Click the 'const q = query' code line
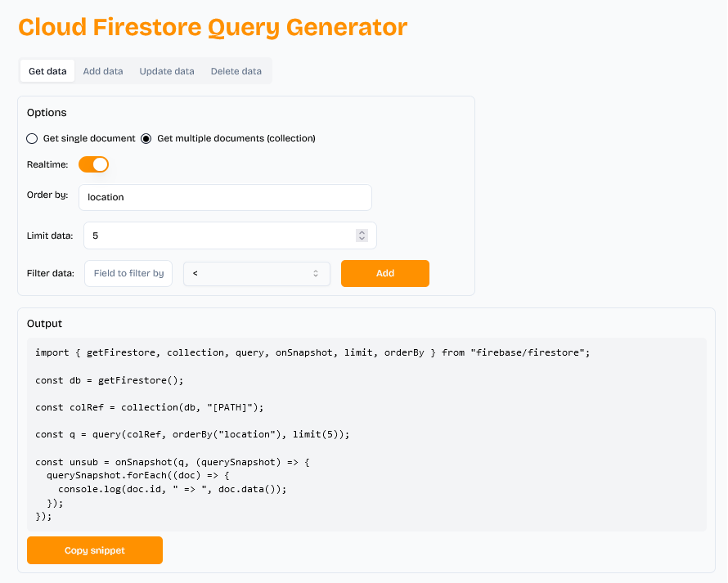Image resolution: width=728 pixels, height=583 pixels. click(192, 434)
